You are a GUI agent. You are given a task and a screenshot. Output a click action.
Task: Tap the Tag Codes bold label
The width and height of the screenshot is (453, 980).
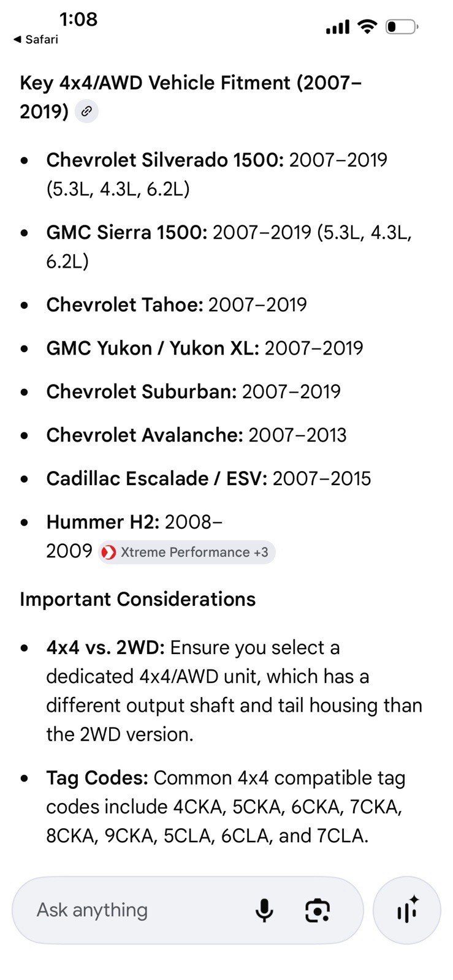97,778
